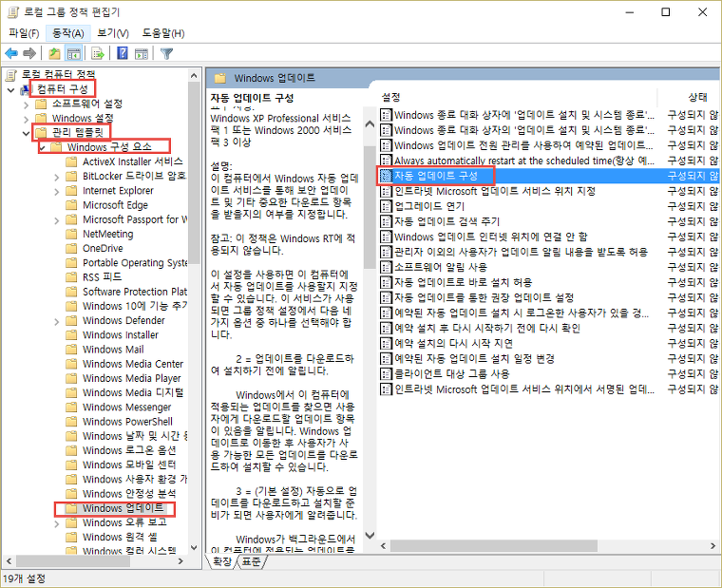Screen dimensions: 722x588
Task: Click the settings list scroll left arrow
Action: (383, 545)
